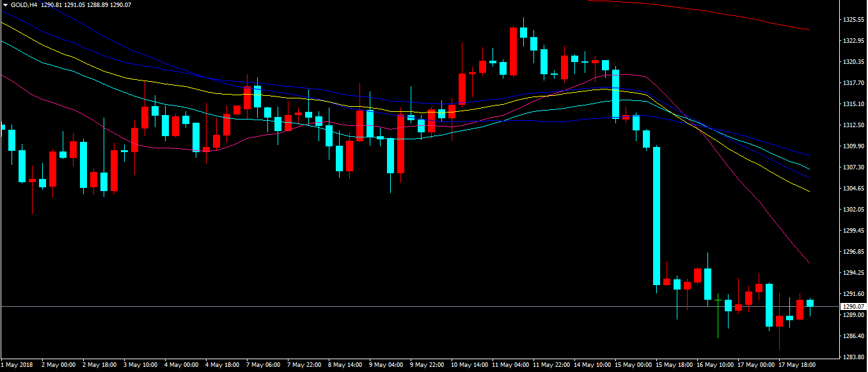Click the 16 May 10:00 time label
This screenshot has height=372, width=868.
point(715,365)
